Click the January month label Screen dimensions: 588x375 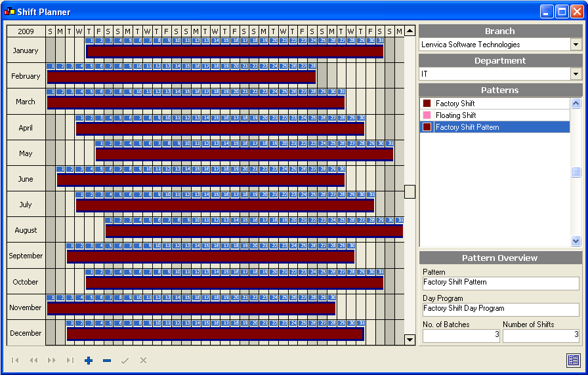pos(26,50)
